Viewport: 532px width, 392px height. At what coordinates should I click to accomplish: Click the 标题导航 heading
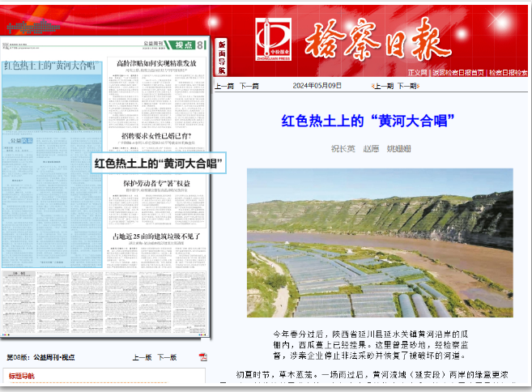(21, 376)
